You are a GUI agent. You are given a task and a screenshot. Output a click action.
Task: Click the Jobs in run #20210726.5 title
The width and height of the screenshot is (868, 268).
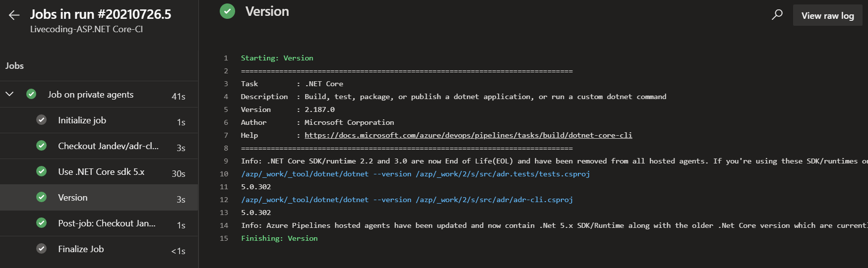(x=101, y=14)
